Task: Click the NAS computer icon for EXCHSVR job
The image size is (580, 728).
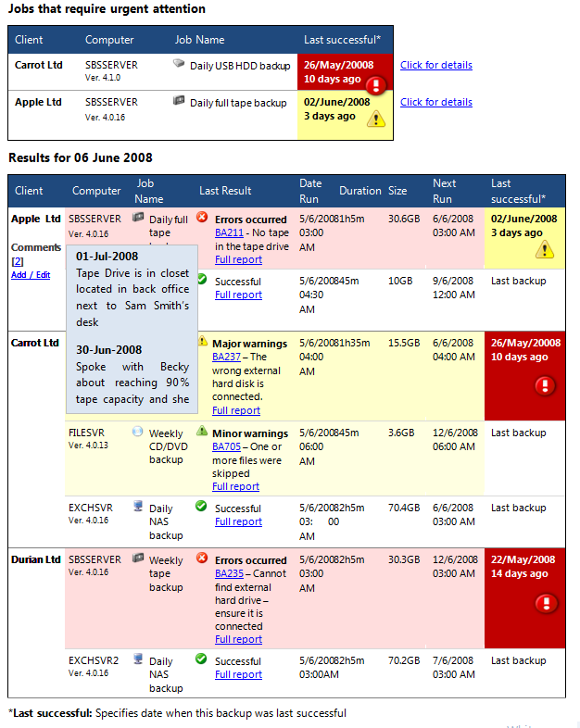Action: coord(138,506)
